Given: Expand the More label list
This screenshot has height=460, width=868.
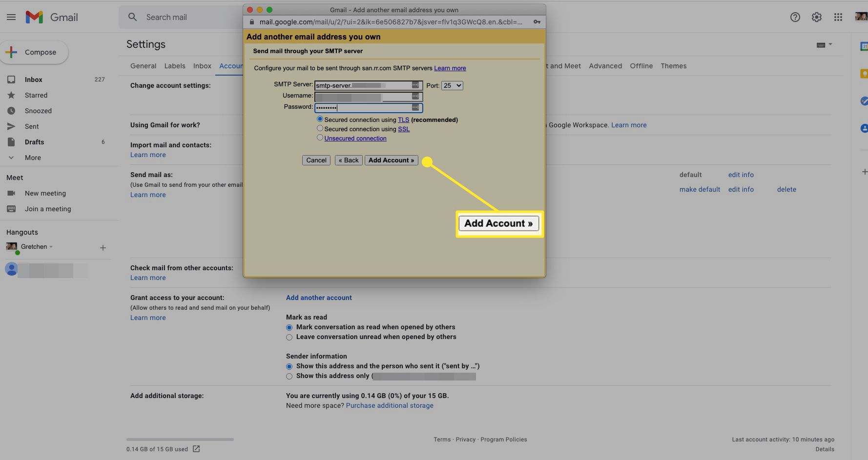Looking at the screenshot, I should pos(33,158).
